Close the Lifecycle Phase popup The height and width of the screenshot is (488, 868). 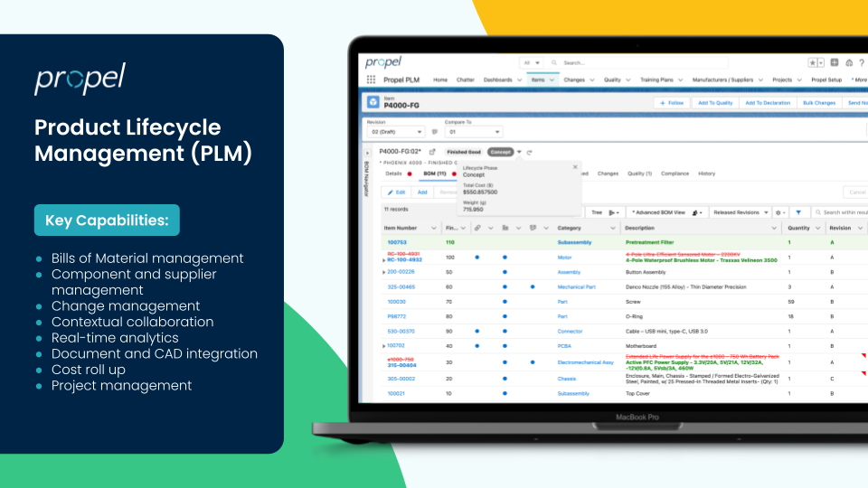tap(575, 166)
